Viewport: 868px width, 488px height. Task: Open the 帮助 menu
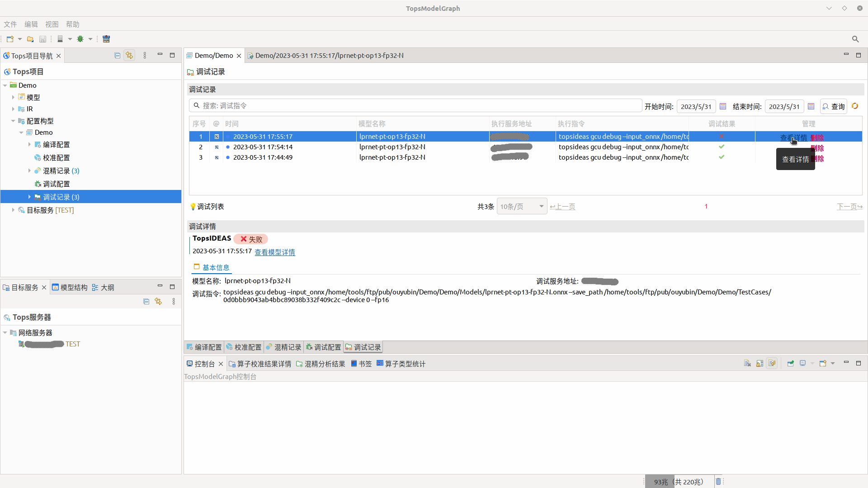coord(73,24)
